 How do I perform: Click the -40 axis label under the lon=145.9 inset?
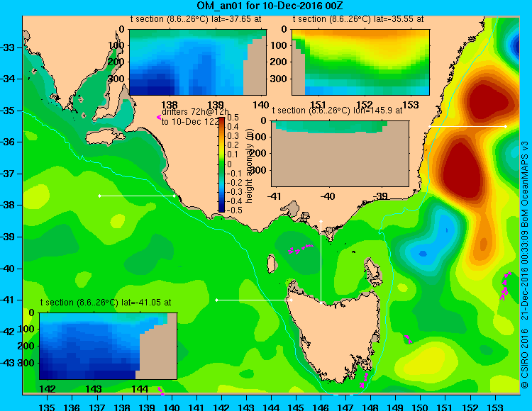point(328,196)
